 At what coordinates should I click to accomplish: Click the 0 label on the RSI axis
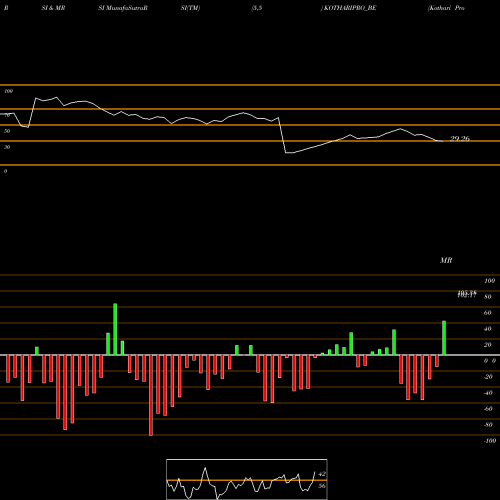pos(5,171)
